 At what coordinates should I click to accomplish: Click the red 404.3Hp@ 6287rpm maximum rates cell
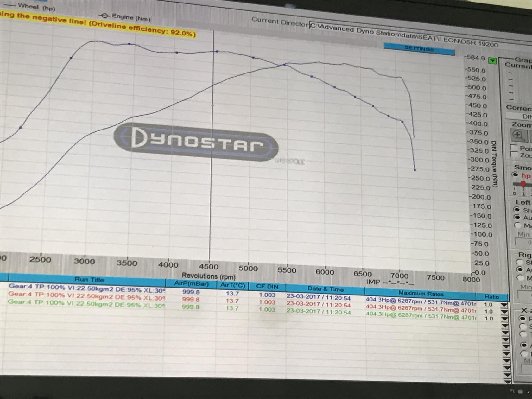[421, 309]
